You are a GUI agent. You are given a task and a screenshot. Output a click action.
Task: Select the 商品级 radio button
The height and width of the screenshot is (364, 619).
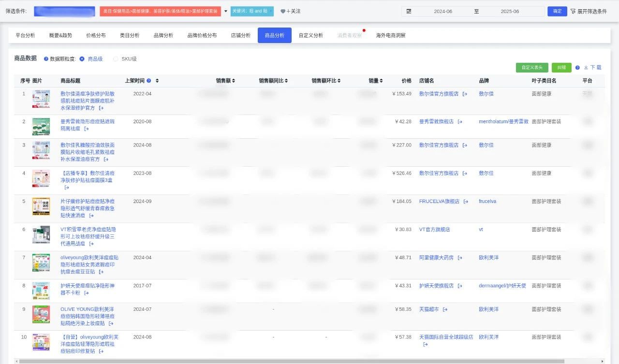coord(82,59)
